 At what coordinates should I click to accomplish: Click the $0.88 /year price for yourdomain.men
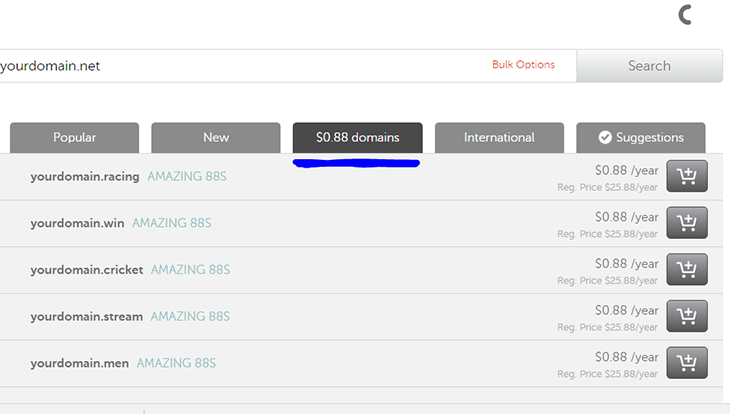point(627,357)
